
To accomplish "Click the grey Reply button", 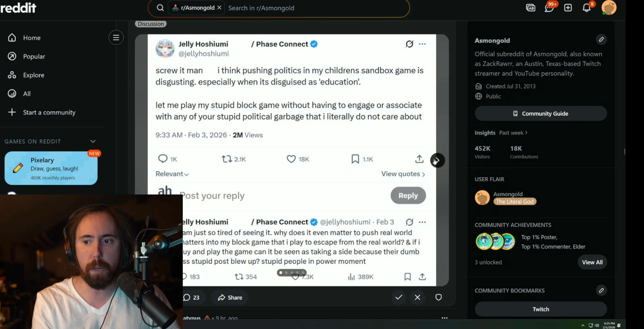I will 408,195.
